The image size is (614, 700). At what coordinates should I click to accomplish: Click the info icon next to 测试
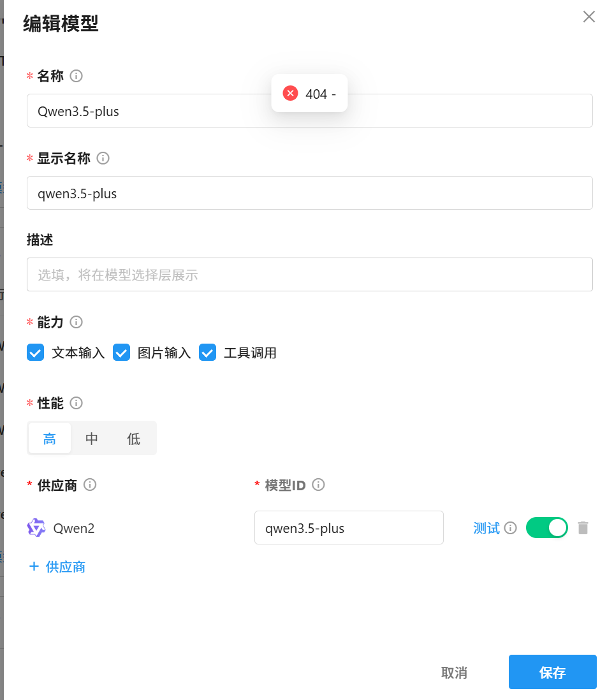pyautogui.click(x=512, y=527)
